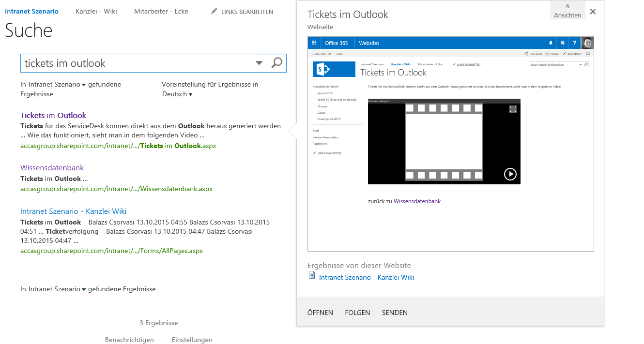Image resolution: width=644 pixels, height=344 pixels.
Task: Expand lower Intranet Szenario scope dropdown
Action: tap(84, 289)
